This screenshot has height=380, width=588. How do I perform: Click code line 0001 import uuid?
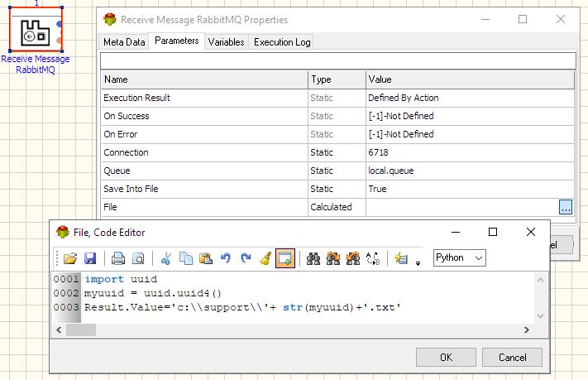click(121, 279)
